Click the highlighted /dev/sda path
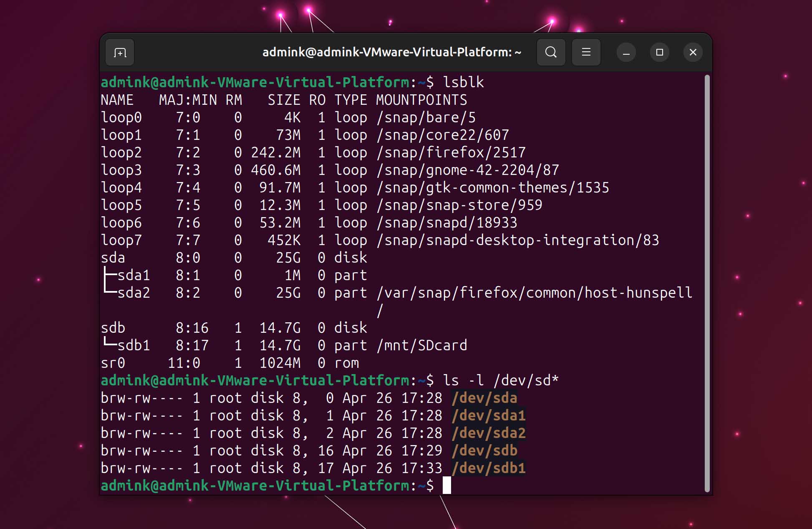 484,398
